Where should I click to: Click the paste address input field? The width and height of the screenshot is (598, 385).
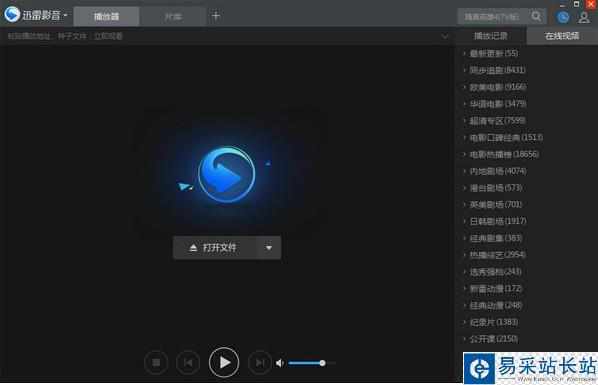221,36
